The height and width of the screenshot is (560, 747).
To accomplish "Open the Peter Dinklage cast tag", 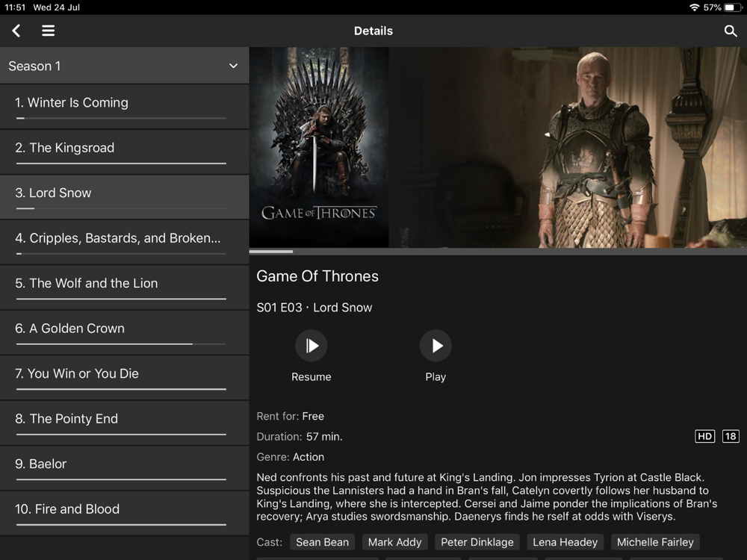I will pos(477,542).
